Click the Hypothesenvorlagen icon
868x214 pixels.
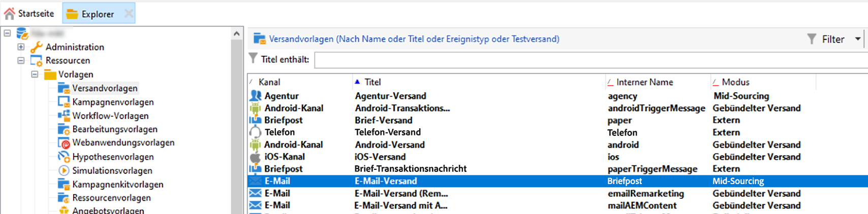point(64,157)
